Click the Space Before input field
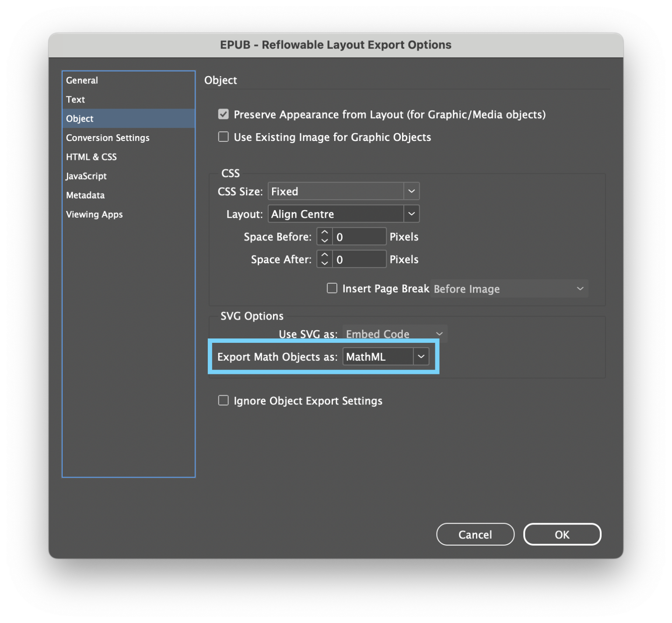 (359, 236)
